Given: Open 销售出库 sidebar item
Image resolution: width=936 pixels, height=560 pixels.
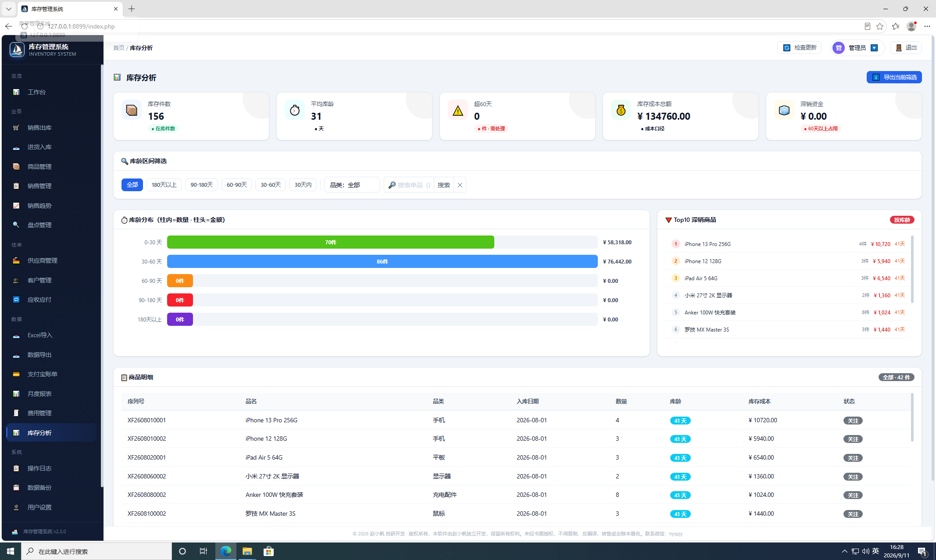Looking at the screenshot, I should point(51,128).
